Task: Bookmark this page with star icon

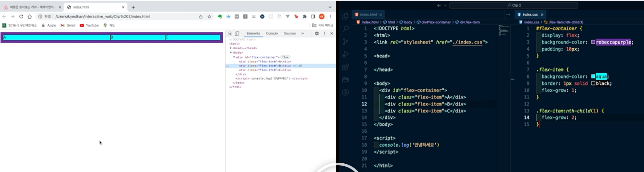Action: point(209,17)
